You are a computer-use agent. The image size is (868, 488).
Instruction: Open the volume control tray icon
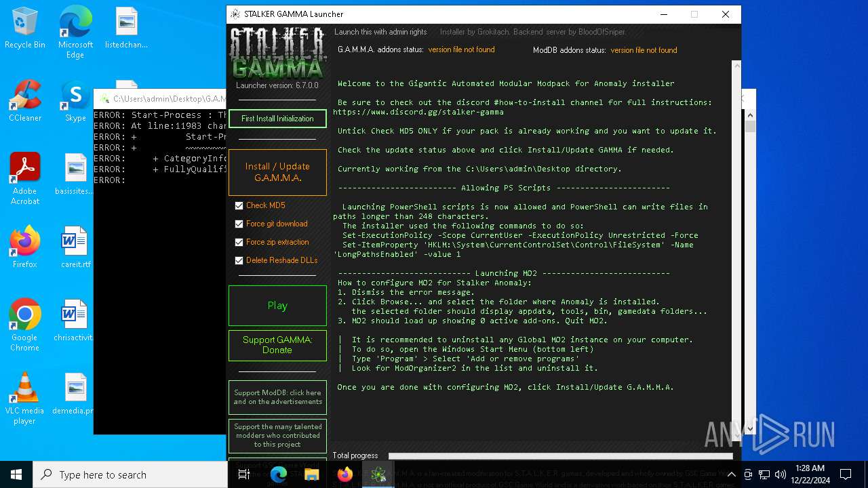(x=781, y=474)
